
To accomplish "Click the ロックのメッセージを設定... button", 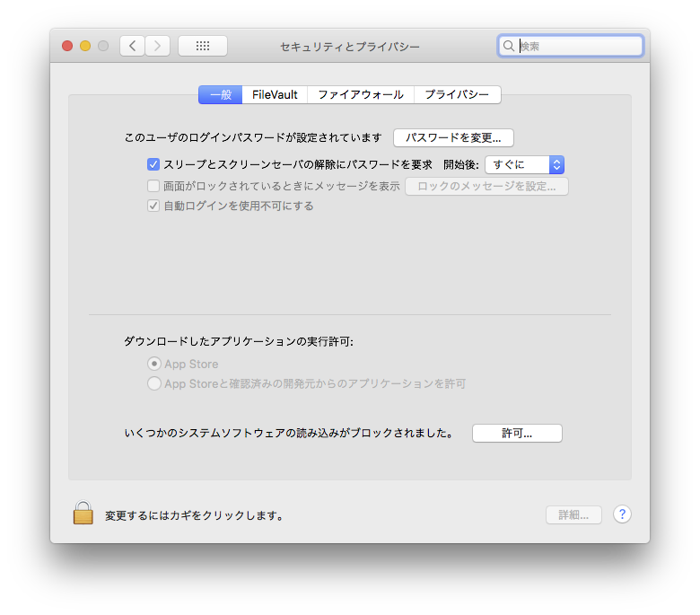I will 486,186.
